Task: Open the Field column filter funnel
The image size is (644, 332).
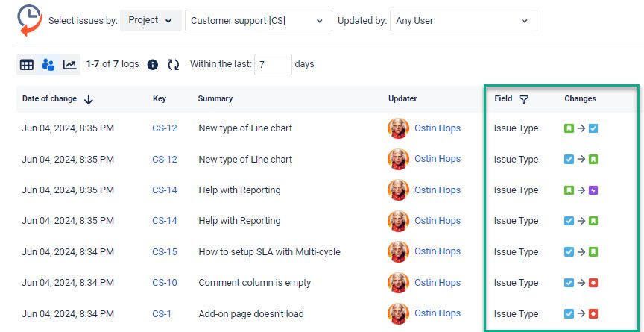Action: click(x=523, y=99)
